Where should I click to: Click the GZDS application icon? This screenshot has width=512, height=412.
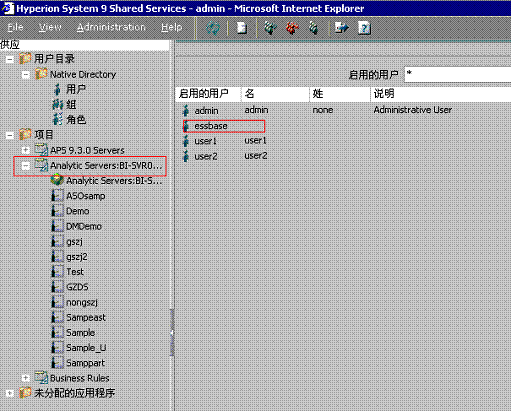(57, 287)
